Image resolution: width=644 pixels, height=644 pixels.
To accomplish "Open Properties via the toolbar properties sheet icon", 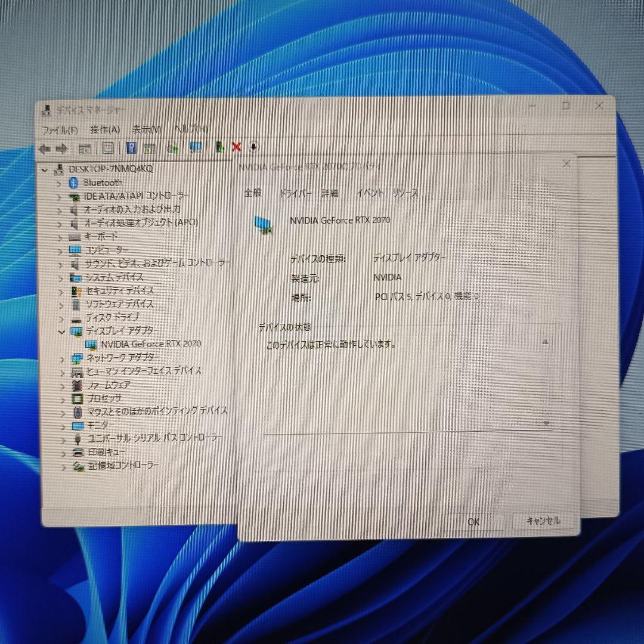I will [107, 148].
